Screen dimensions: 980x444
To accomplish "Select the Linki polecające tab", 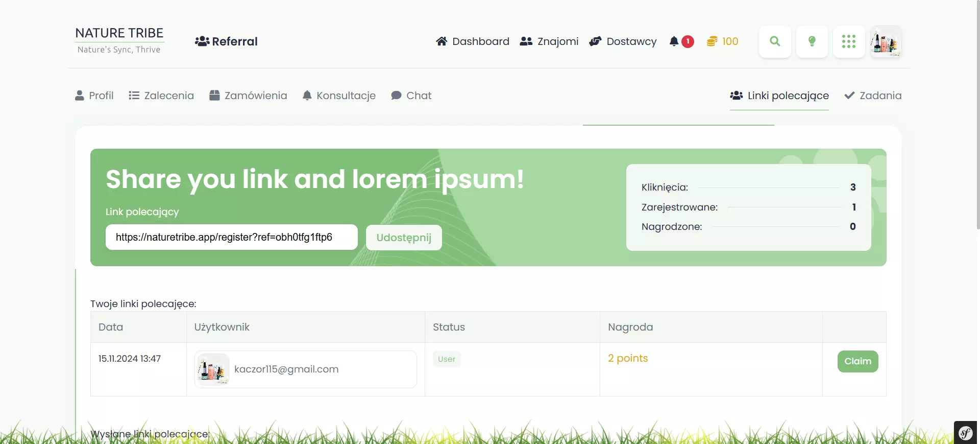I will tap(779, 96).
